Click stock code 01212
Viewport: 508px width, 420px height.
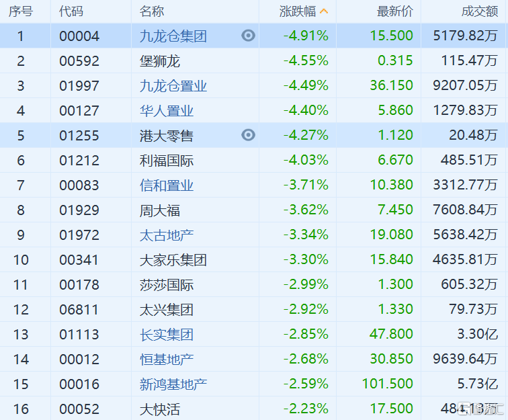pyautogui.click(x=79, y=161)
